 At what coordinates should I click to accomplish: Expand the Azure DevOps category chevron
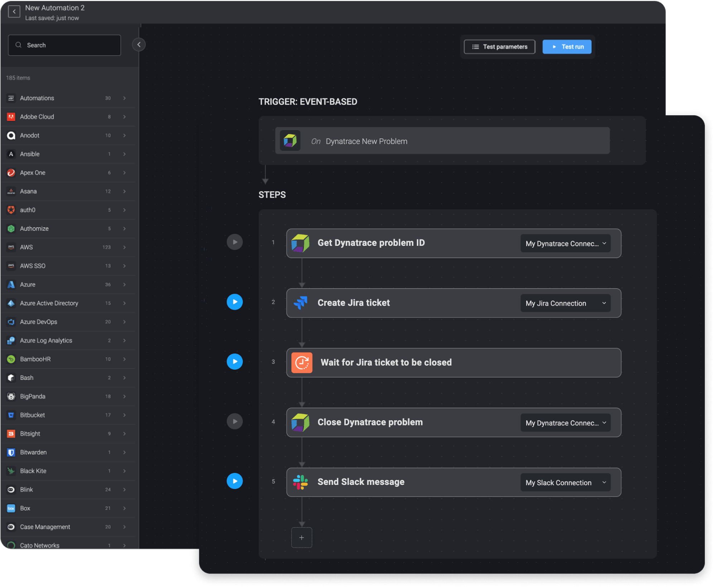tap(125, 322)
